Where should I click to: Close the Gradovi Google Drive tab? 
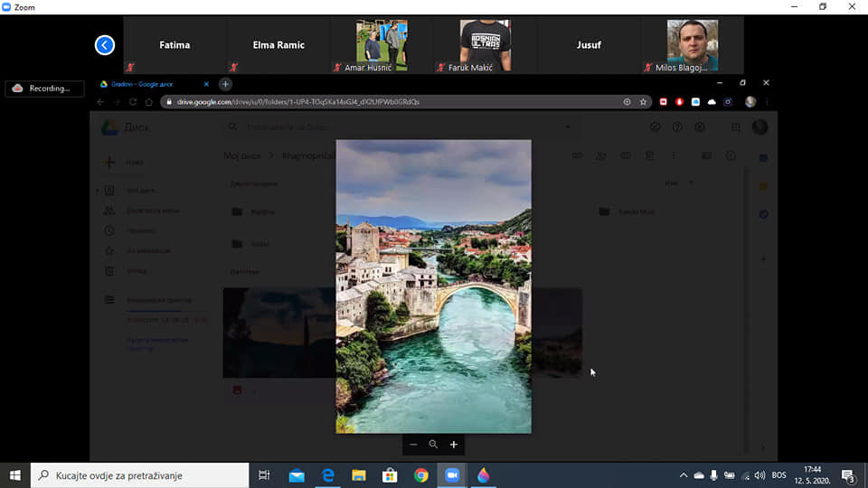[x=206, y=84]
